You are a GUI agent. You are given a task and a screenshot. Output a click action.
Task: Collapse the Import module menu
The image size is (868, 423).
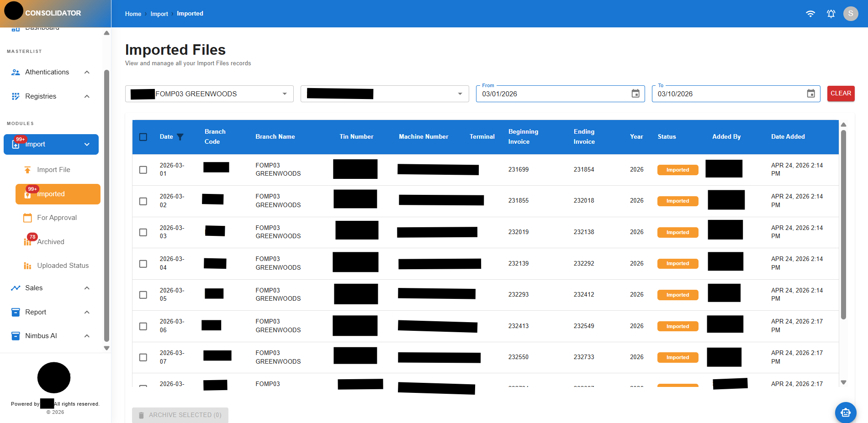pyautogui.click(x=87, y=144)
